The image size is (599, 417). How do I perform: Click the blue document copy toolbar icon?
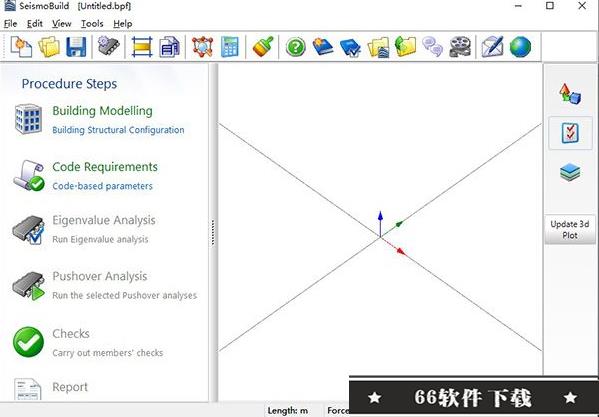(x=170, y=47)
